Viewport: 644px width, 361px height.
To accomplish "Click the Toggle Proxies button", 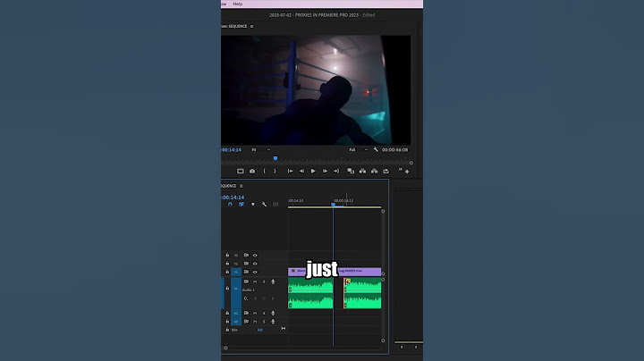I will [351, 171].
